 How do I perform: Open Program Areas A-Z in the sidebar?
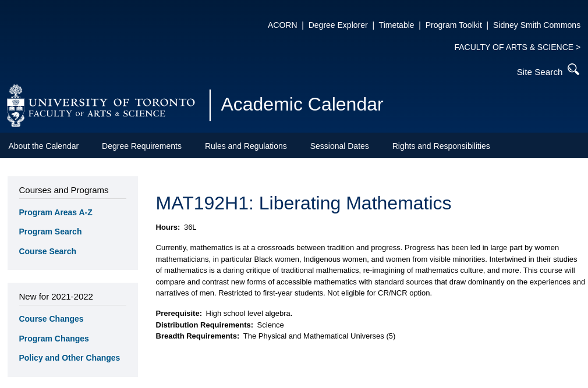tap(55, 212)
